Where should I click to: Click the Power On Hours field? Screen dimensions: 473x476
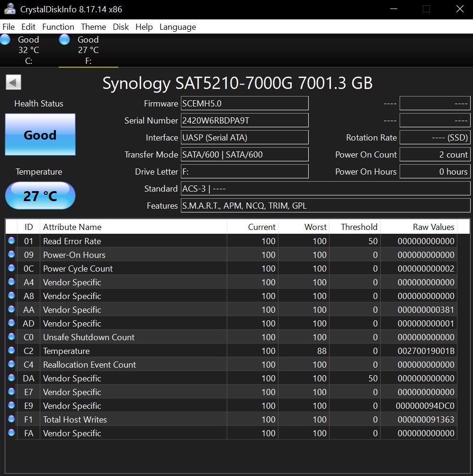435,171
